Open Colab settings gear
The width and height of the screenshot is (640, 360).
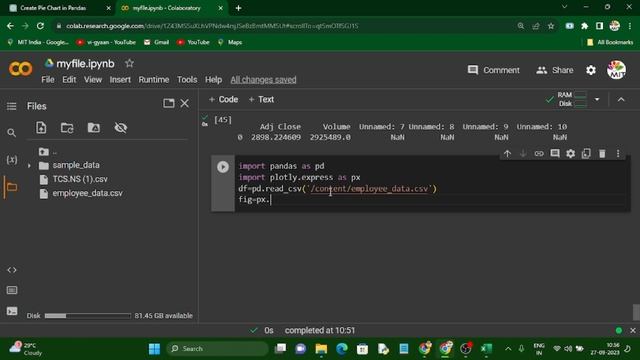[x=591, y=70]
